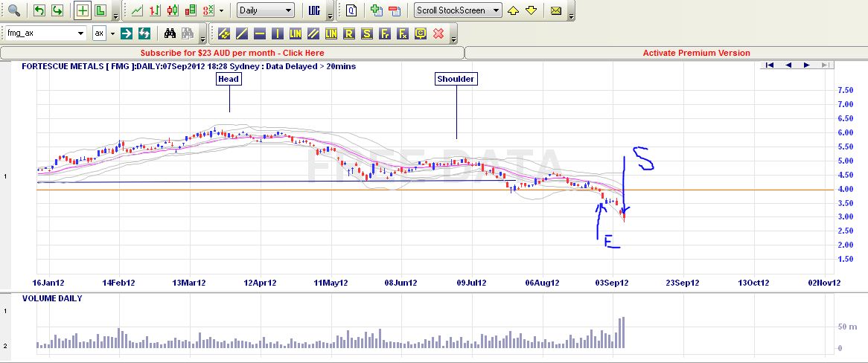Click Activate Premium Version link
The width and height of the screenshot is (868, 363).
click(x=696, y=53)
